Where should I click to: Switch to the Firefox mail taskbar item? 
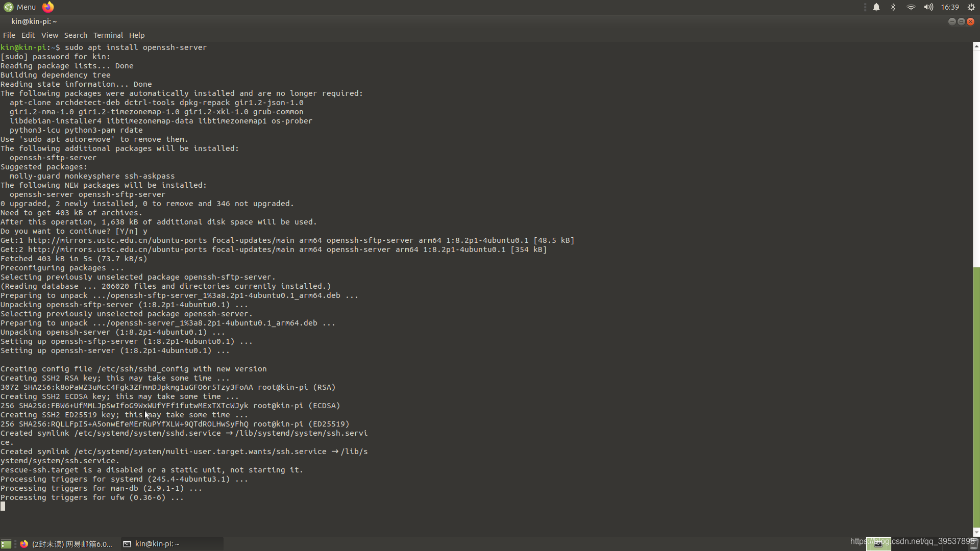point(66,544)
